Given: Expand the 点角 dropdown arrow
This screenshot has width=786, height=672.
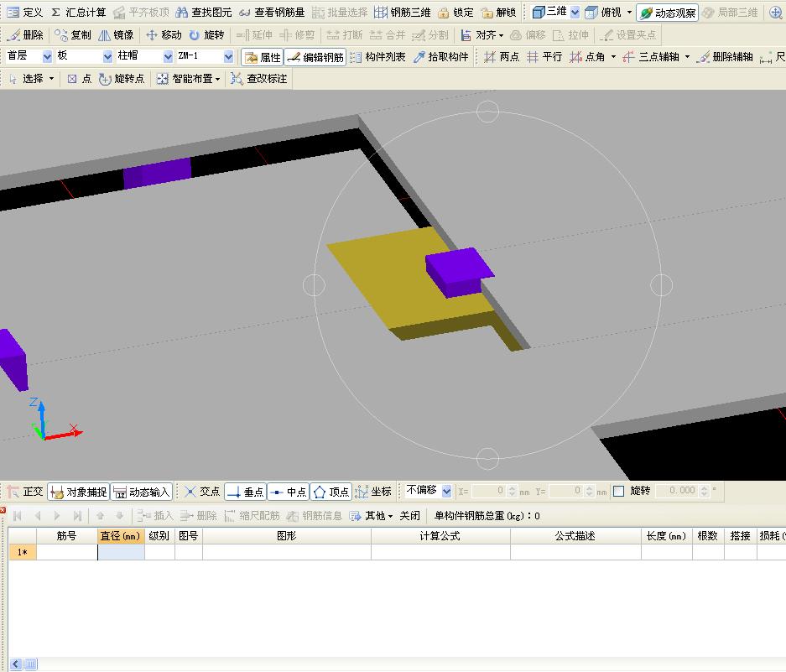Looking at the screenshot, I should tap(613, 57).
